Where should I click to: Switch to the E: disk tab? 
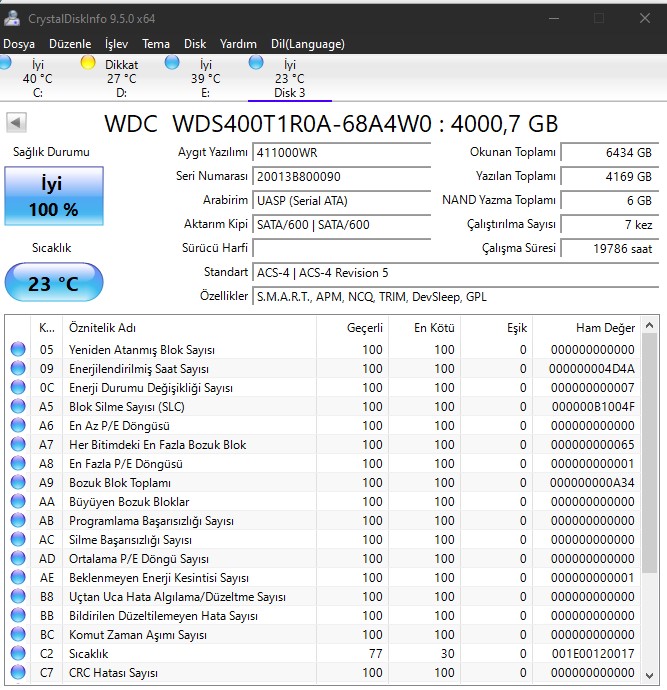point(205,78)
